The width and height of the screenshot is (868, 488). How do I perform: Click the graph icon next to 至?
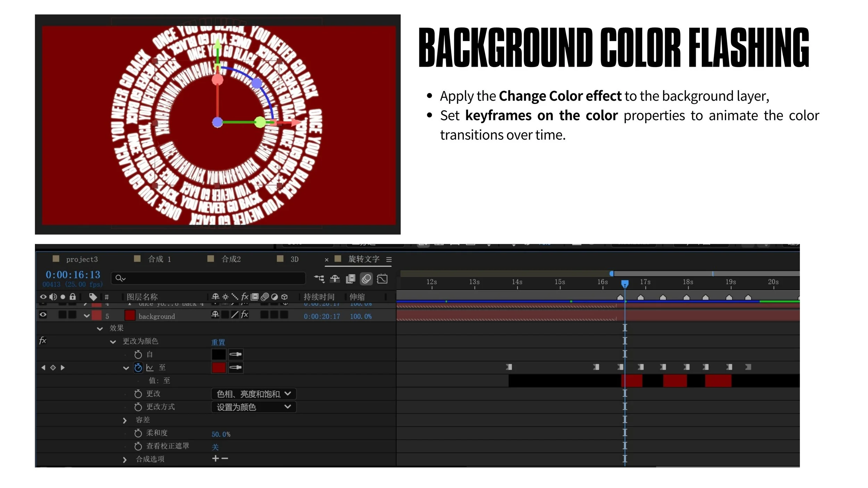(x=150, y=368)
